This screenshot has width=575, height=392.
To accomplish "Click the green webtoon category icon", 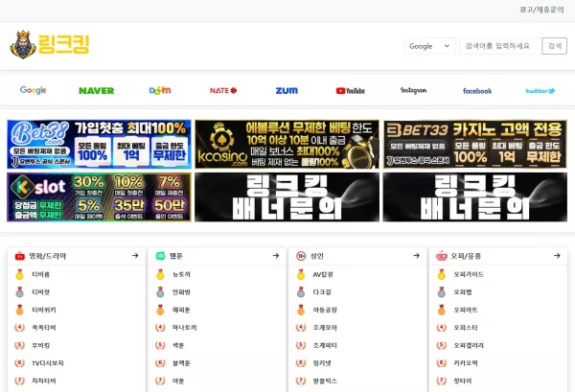I will tap(160, 256).
